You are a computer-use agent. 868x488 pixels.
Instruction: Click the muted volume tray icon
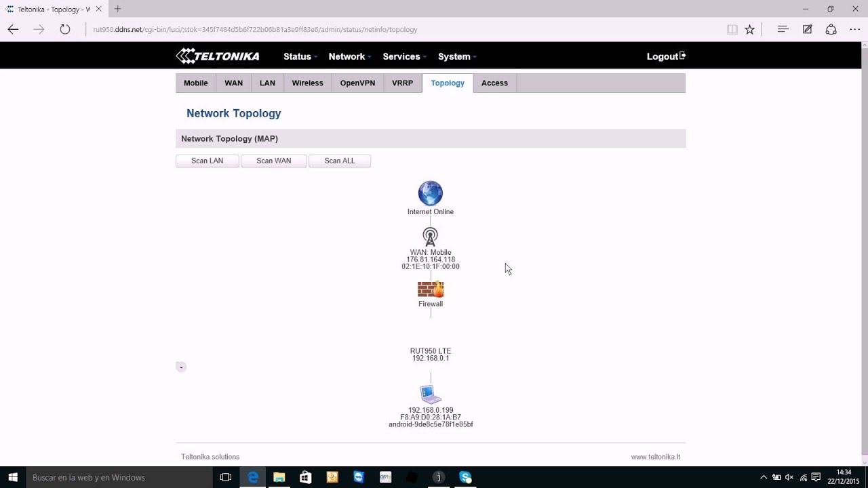(x=789, y=477)
